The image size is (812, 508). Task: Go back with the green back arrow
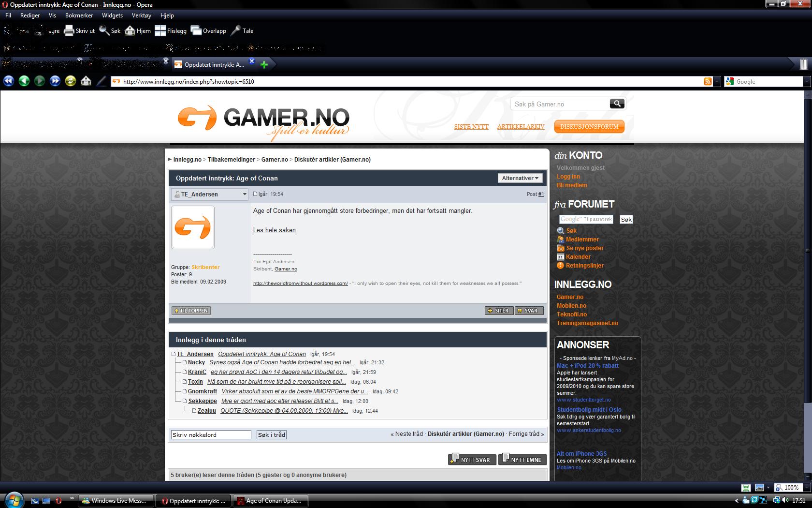click(24, 81)
